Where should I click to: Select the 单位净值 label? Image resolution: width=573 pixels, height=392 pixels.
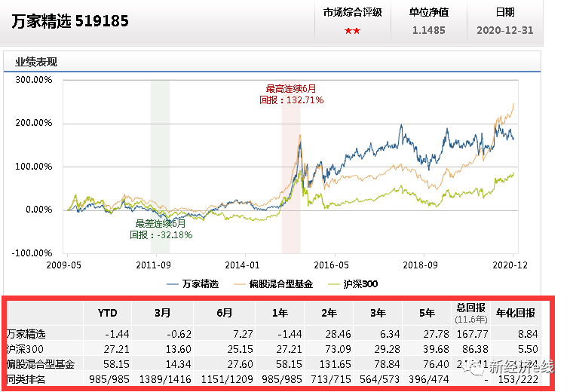tap(429, 12)
